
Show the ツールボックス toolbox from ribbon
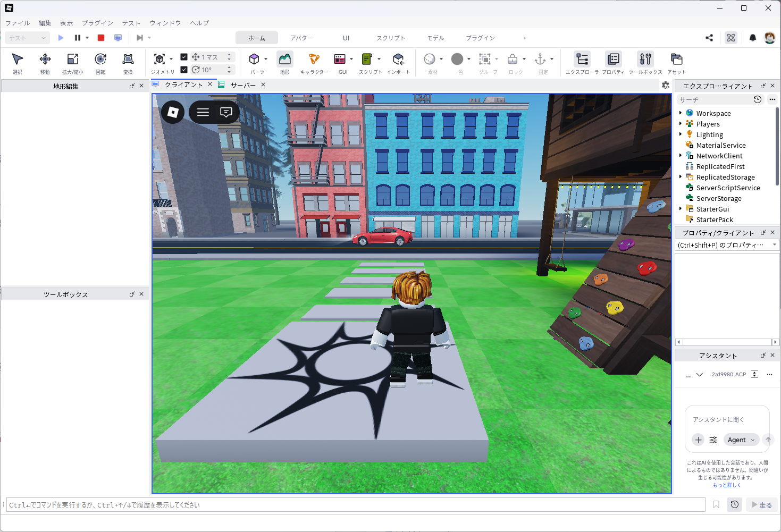[x=645, y=63]
